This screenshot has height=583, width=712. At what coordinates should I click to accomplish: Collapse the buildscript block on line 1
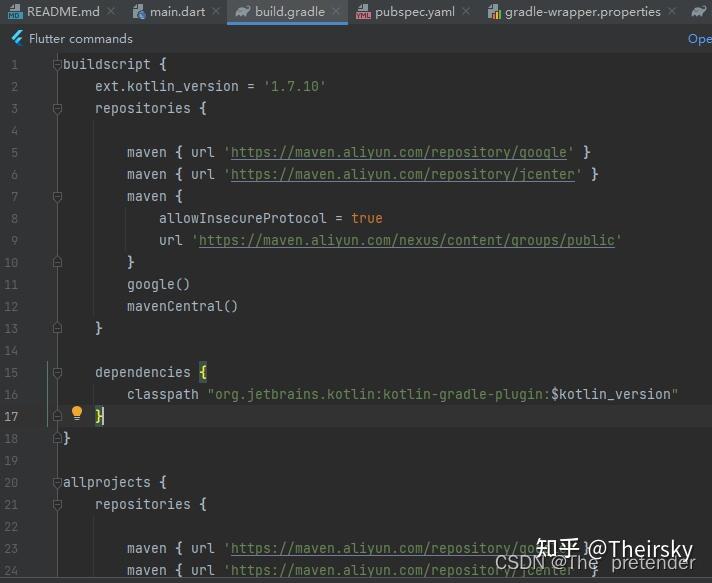[57, 64]
